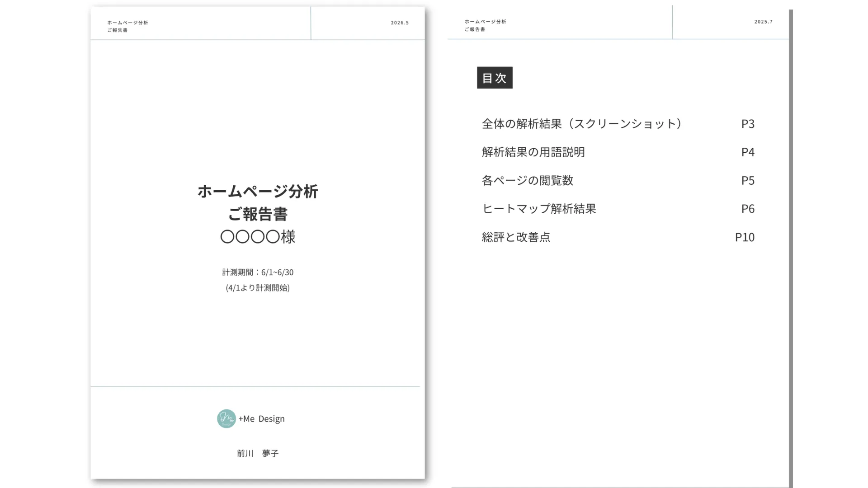Click page number 'P10'
The image size is (868, 488).
(x=745, y=237)
